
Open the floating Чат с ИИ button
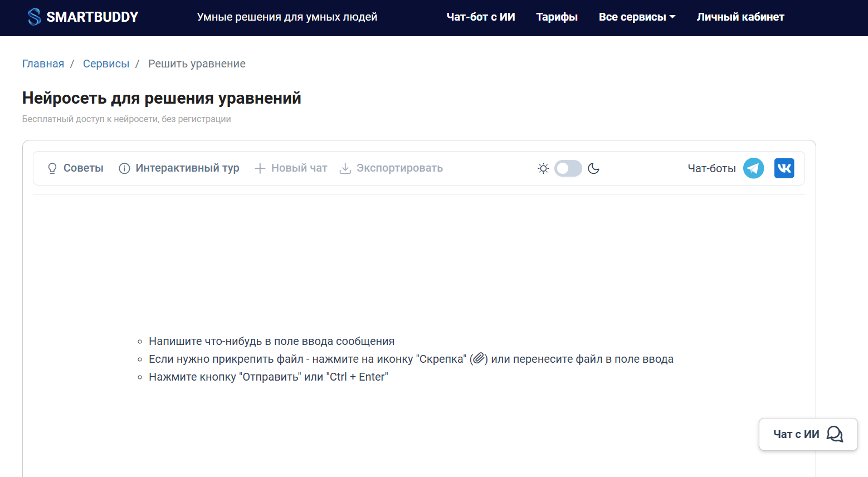pyautogui.click(x=808, y=434)
